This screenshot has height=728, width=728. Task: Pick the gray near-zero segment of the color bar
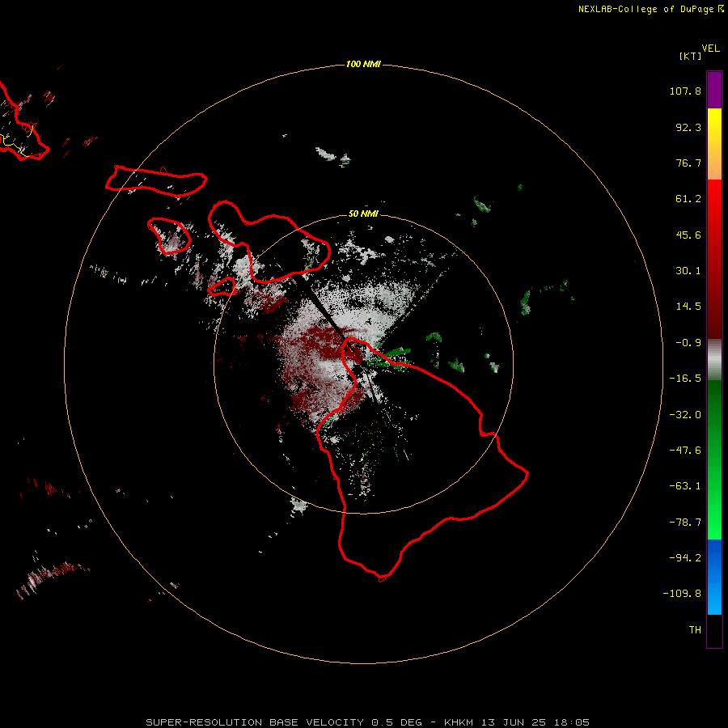[714, 360]
